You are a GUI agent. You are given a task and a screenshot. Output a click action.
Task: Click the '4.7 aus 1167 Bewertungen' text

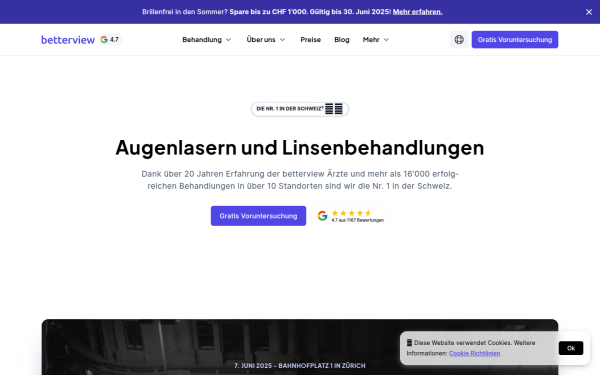pyautogui.click(x=357, y=220)
